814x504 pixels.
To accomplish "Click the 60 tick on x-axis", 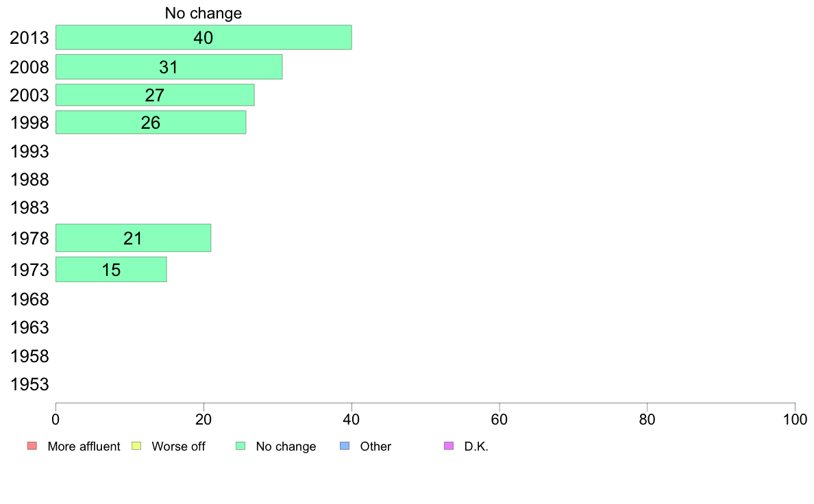I will tap(500, 419).
